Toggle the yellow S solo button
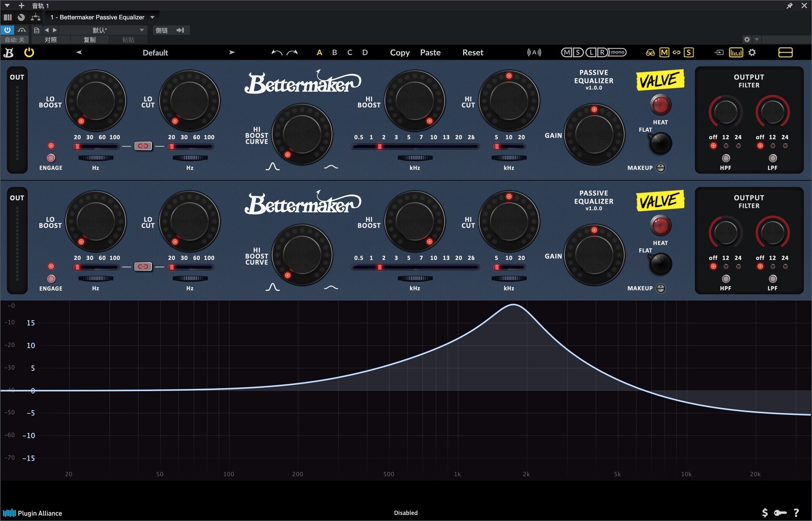This screenshot has height=521, width=812. point(689,52)
